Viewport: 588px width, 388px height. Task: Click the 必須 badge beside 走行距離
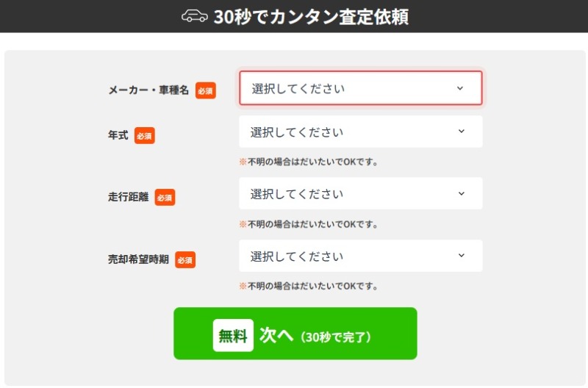165,197
